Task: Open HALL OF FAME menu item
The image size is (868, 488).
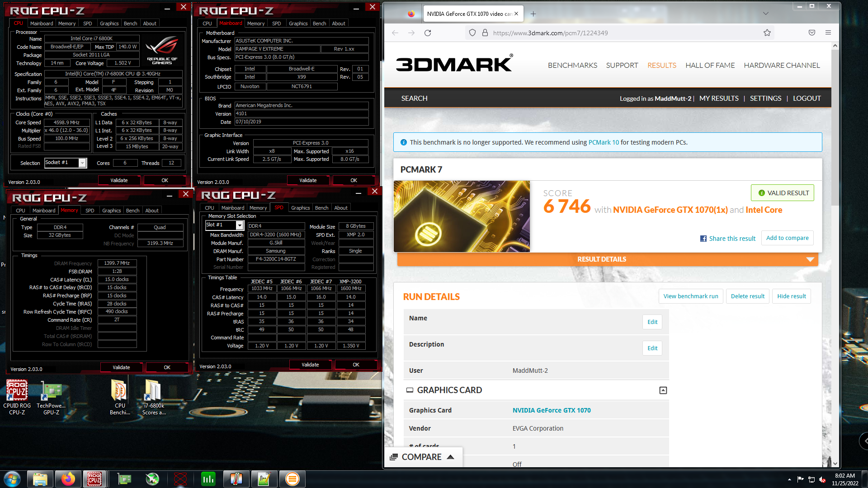Action: point(710,66)
